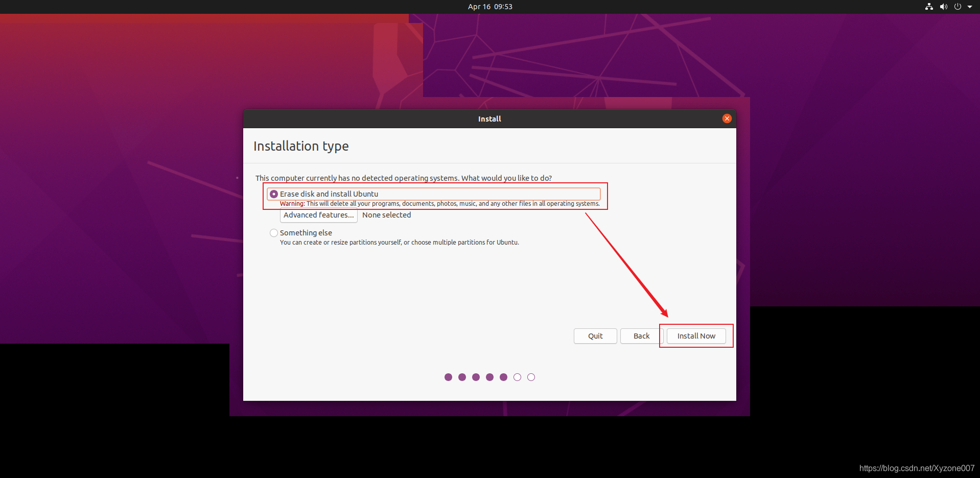Click the text about creating or resizing partitions
The height and width of the screenshot is (478, 980).
[x=399, y=243]
